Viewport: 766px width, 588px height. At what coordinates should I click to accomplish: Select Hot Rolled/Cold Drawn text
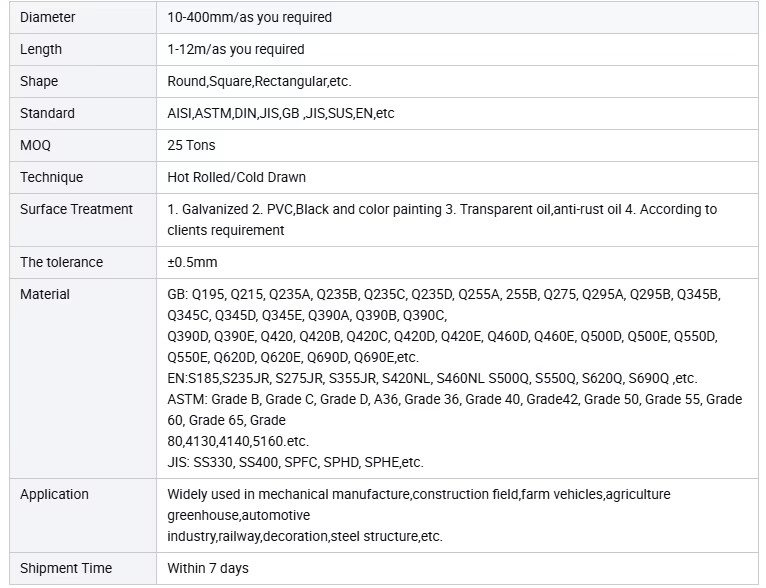point(236,177)
